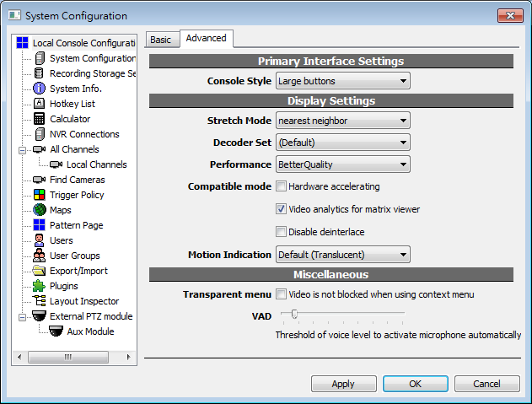Click the Export/Import folder icon
This screenshot has width=532, height=404.
(x=39, y=271)
